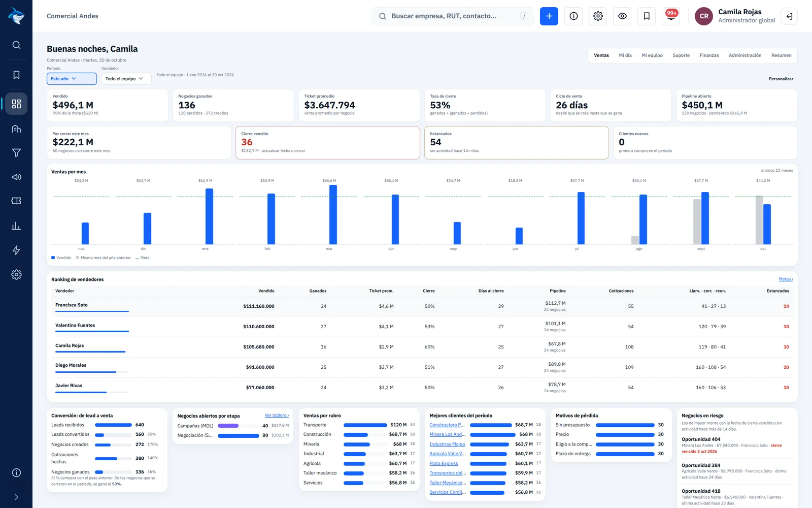The height and width of the screenshot is (508, 812).
Task: Open the Administración tab
Action: coord(745,55)
